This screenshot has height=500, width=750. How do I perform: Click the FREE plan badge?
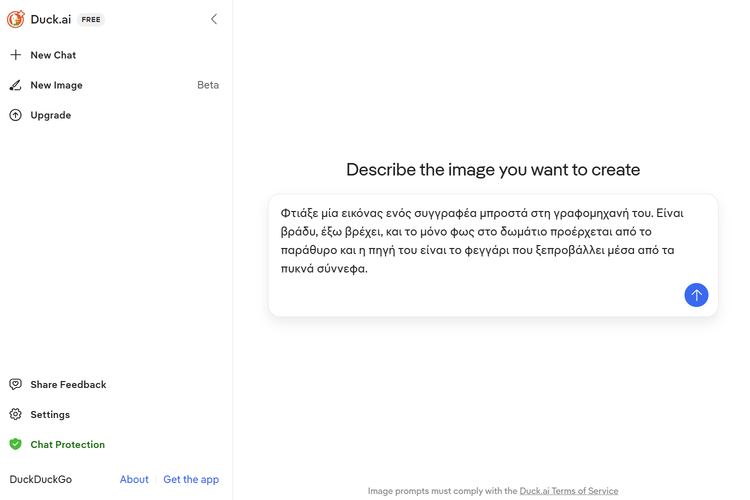[x=91, y=19]
